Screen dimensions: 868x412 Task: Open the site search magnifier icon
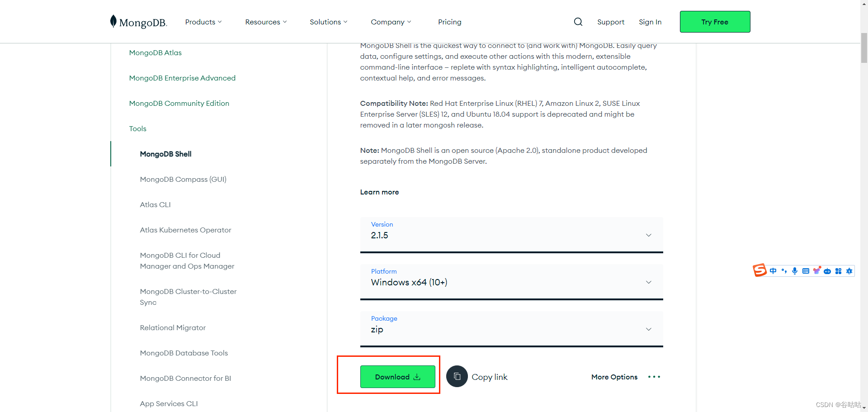pyautogui.click(x=578, y=22)
